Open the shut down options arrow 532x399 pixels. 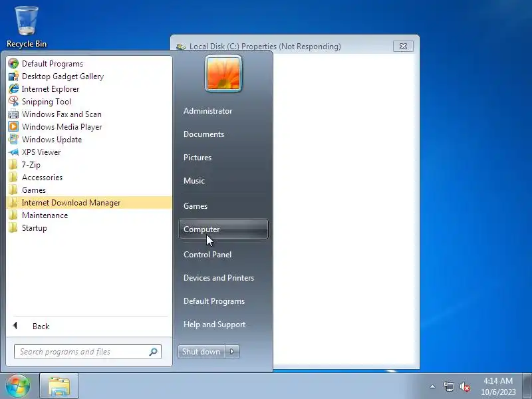click(232, 352)
